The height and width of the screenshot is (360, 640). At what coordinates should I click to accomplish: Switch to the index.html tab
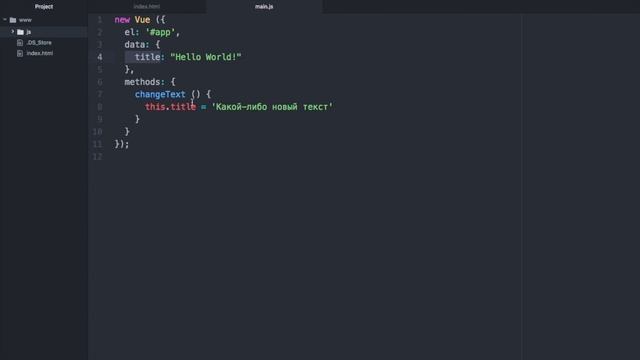tap(147, 7)
